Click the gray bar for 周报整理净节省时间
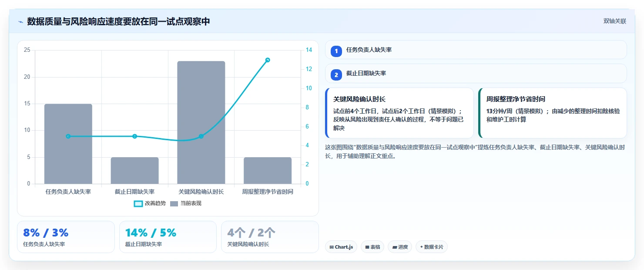The height and width of the screenshot is (270, 644). [x=268, y=170]
